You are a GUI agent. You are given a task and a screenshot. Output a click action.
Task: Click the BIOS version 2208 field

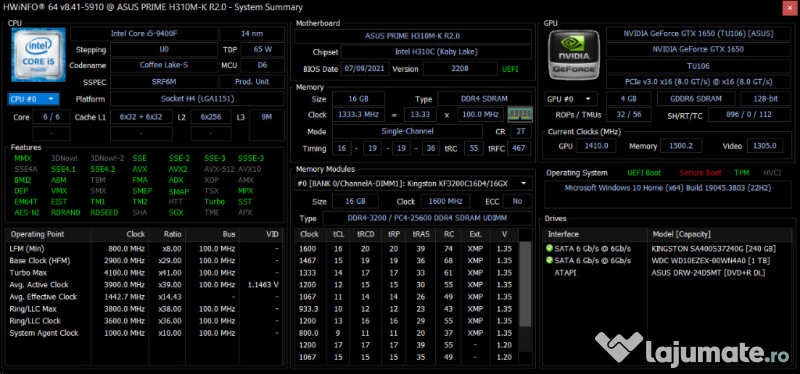[x=460, y=68]
